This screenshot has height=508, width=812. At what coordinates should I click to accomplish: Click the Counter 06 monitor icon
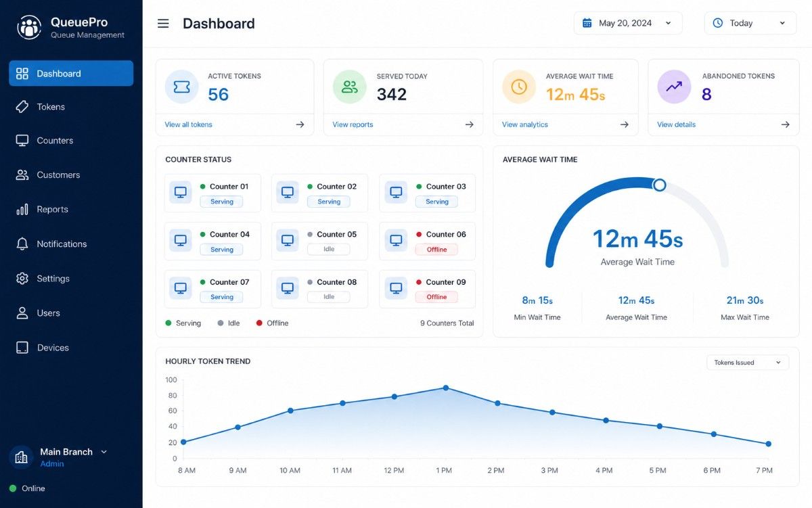point(396,241)
